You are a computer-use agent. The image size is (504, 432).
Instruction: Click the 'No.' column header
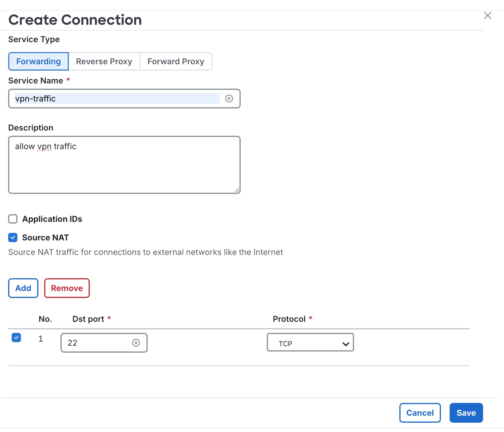point(45,319)
